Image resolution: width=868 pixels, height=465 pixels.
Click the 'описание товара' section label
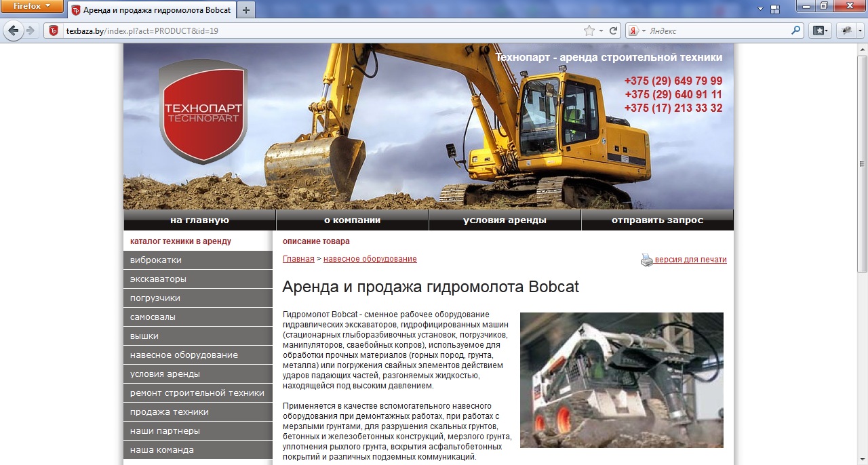coord(316,241)
